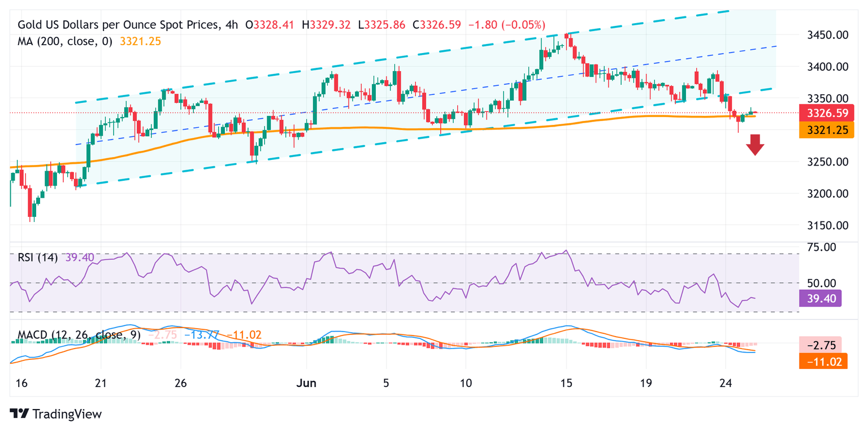Click the red downward arrow on chart
Viewport: 868px width, 431px height.
pos(755,145)
